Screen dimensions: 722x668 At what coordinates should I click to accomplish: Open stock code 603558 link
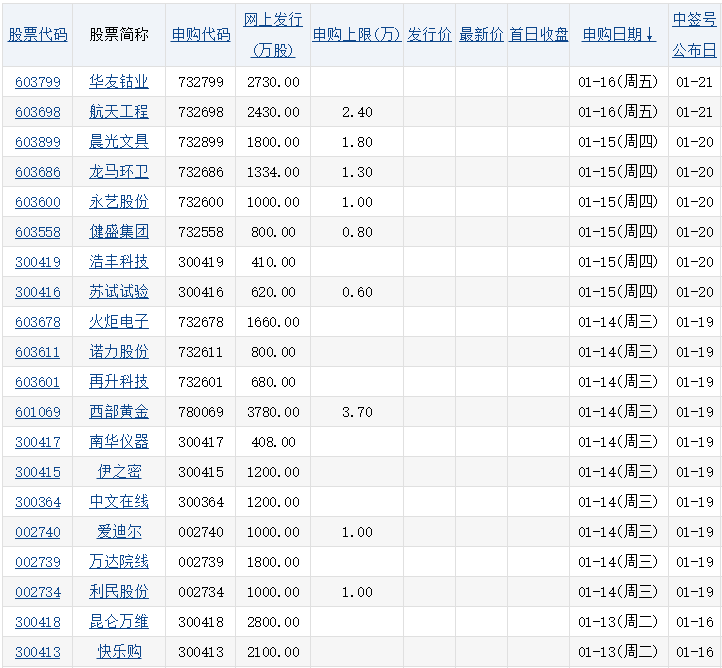(38, 232)
